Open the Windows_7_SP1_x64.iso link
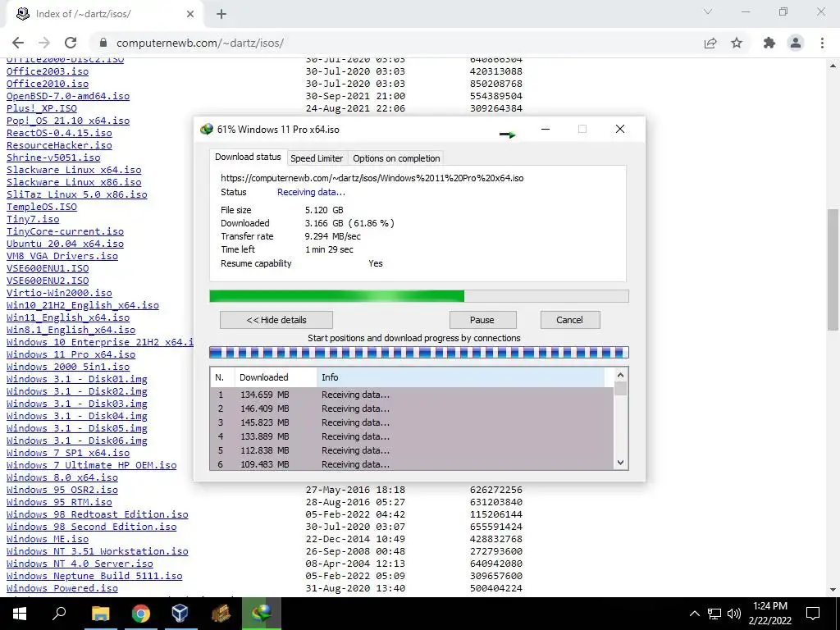The width and height of the screenshot is (840, 630). pos(68,453)
